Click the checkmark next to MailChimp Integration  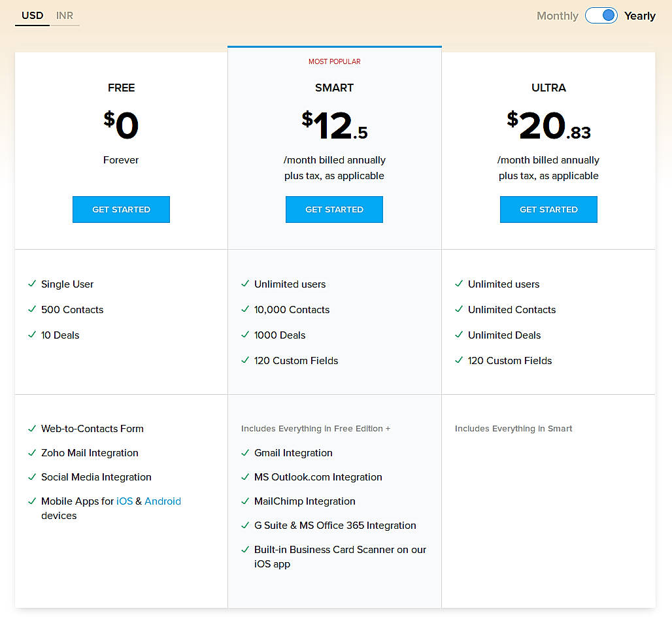pyautogui.click(x=245, y=501)
